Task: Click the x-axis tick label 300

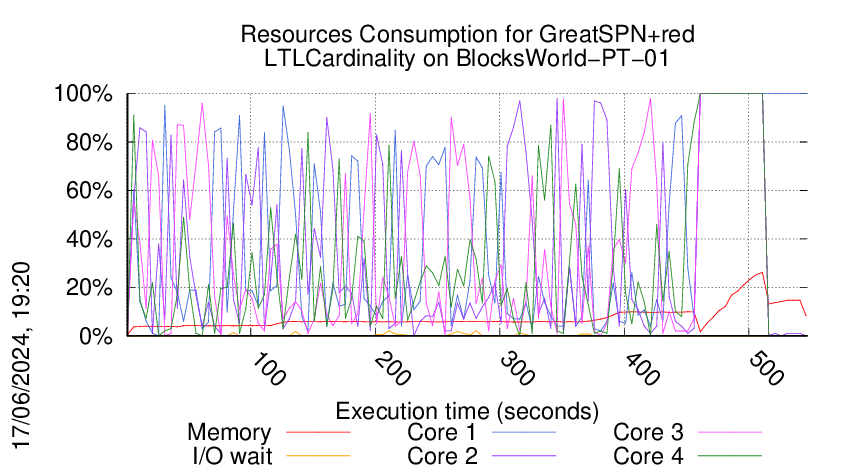Action: point(517,369)
